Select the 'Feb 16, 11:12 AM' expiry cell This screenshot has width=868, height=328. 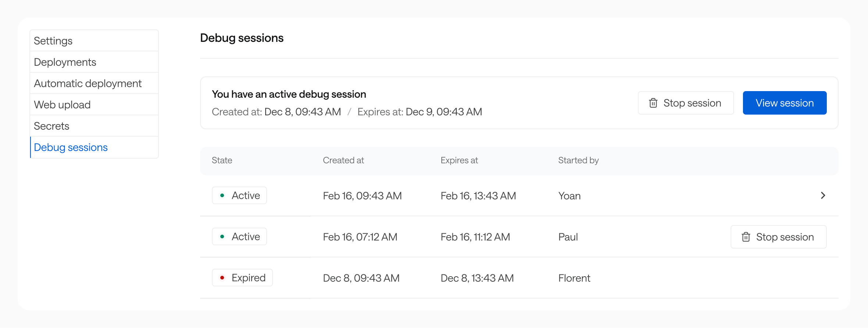point(475,237)
